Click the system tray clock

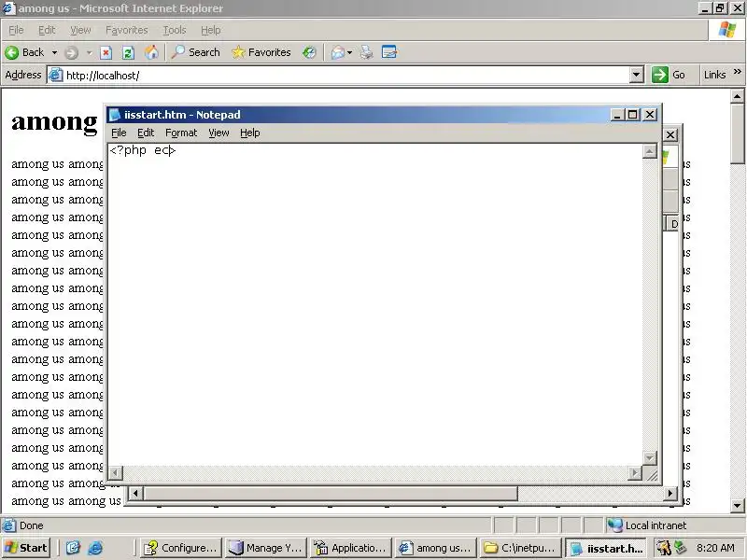click(715, 548)
